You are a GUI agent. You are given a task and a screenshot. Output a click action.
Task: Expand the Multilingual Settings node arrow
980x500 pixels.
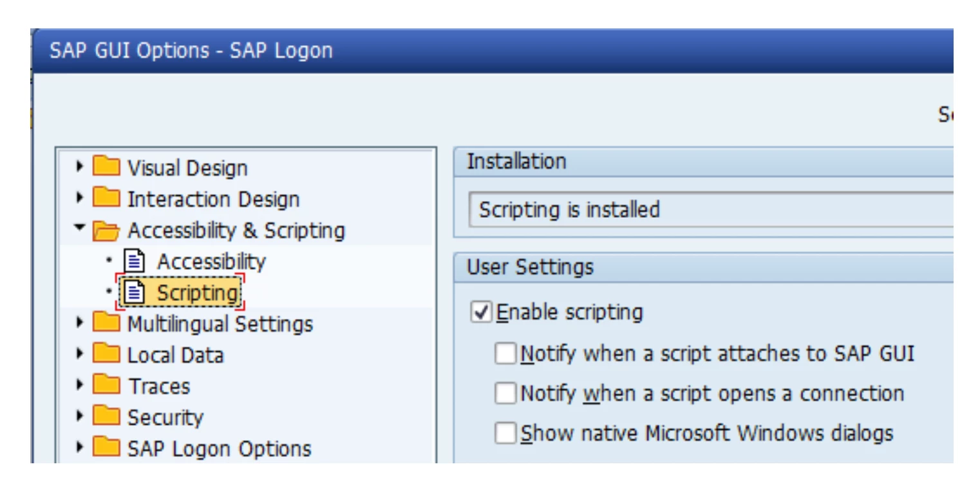coord(80,322)
